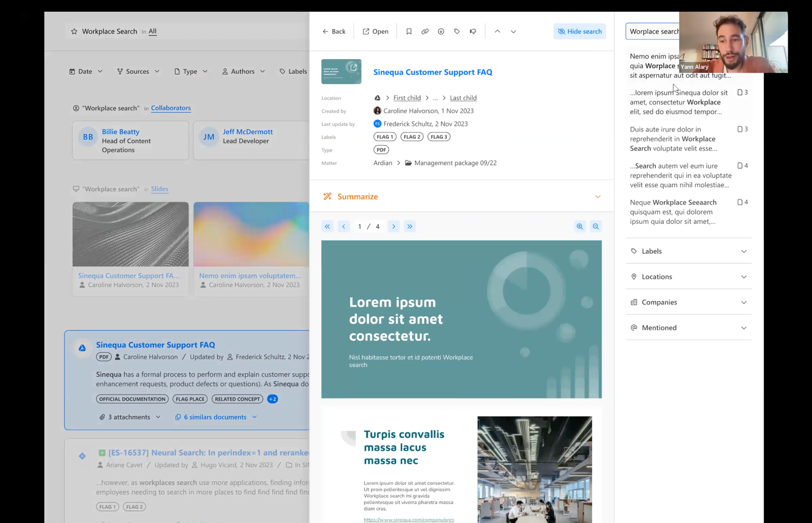Click the bookmark icon in document toolbar
This screenshot has height=523, width=812.
pyautogui.click(x=409, y=31)
